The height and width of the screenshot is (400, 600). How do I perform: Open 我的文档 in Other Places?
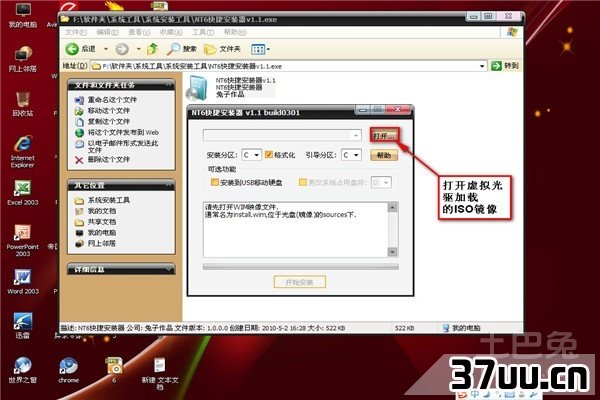click(x=102, y=211)
